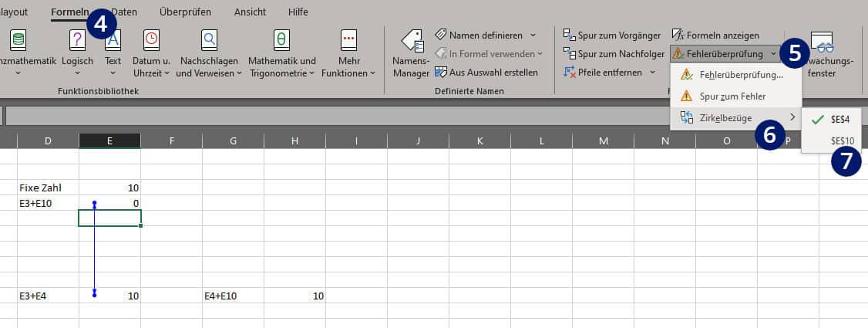Image resolution: width=868 pixels, height=328 pixels.
Task: Click the cell containing Fixe Zahl
Action: (x=48, y=188)
